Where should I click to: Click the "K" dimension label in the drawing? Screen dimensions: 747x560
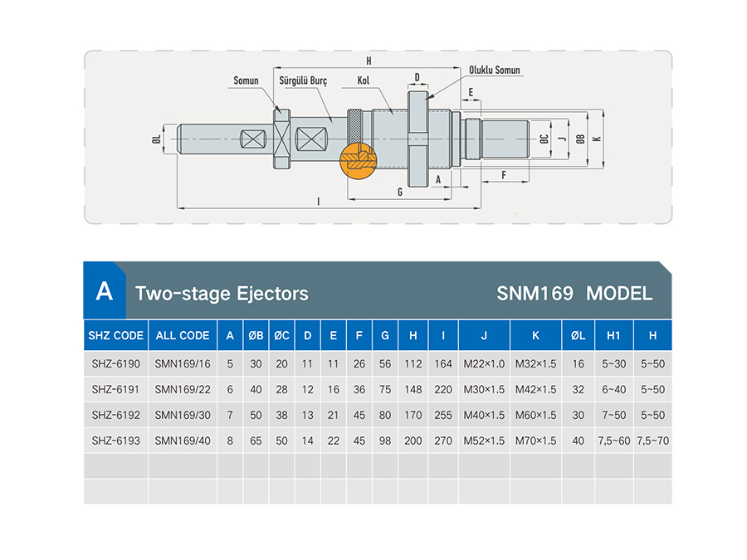[x=597, y=139]
